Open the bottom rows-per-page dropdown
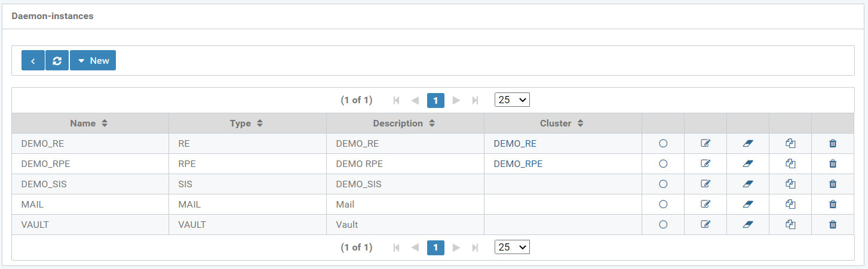Screen dimensions: 868x269 [x=512, y=247]
